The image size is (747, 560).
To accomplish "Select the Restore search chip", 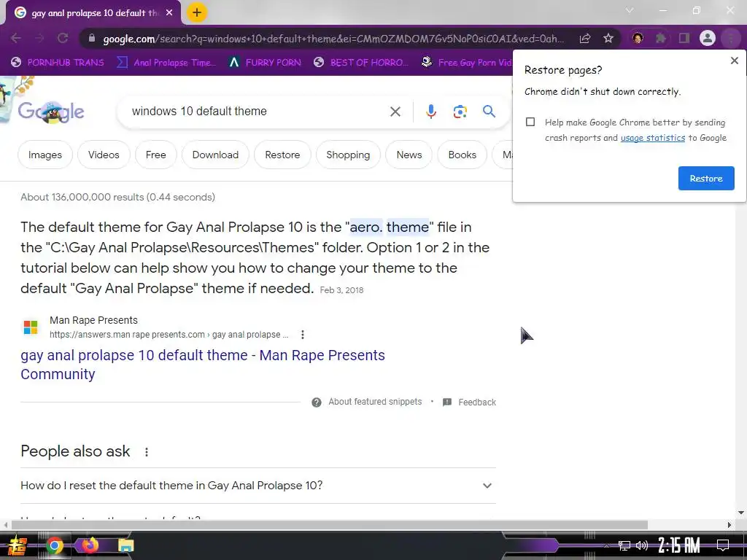I will pyautogui.click(x=282, y=155).
